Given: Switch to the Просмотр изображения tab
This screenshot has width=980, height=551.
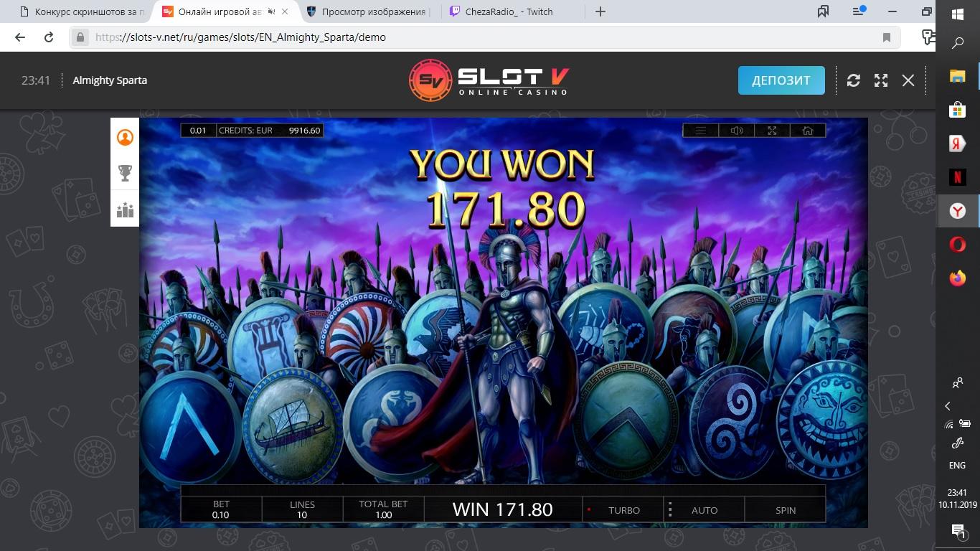Looking at the screenshot, I should [x=368, y=11].
